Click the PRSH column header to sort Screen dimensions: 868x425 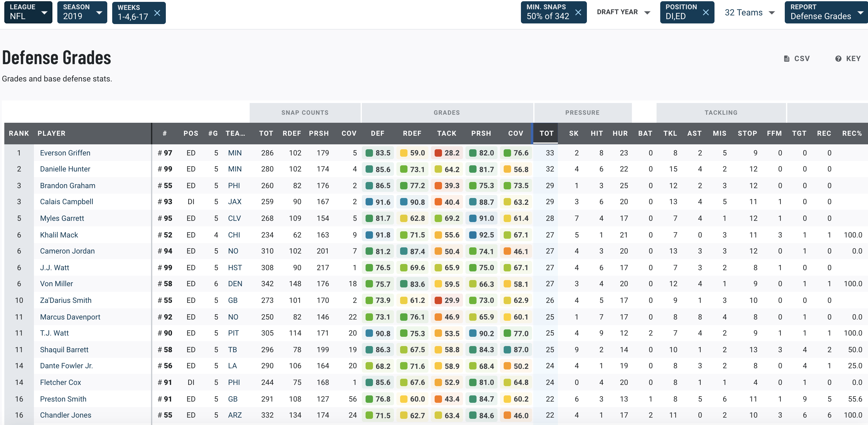319,134
